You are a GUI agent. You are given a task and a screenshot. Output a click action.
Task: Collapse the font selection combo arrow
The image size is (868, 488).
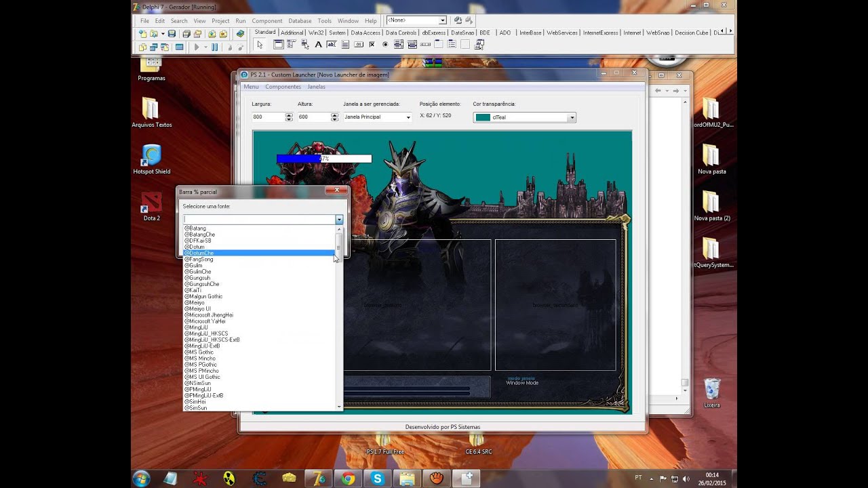click(339, 220)
